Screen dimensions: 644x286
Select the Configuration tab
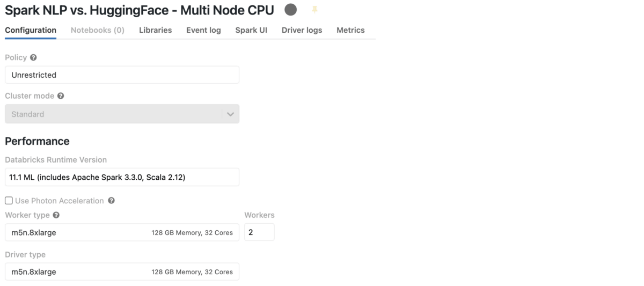(x=31, y=31)
